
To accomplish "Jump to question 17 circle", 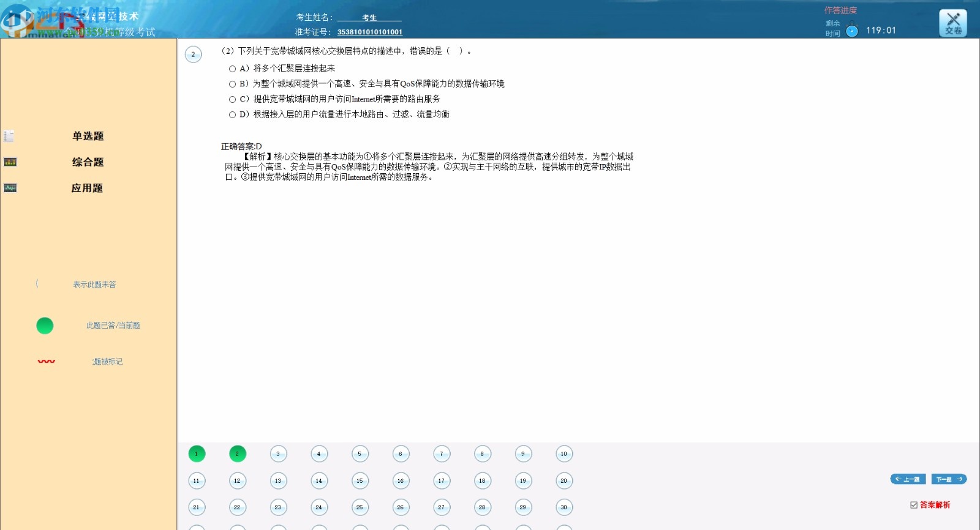I will tap(442, 480).
